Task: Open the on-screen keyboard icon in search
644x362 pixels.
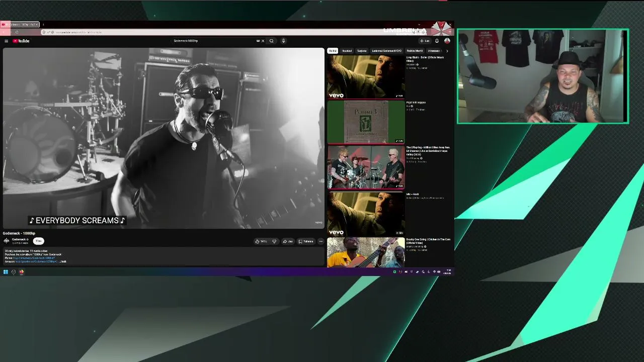Action: pyautogui.click(x=258, y=41)
